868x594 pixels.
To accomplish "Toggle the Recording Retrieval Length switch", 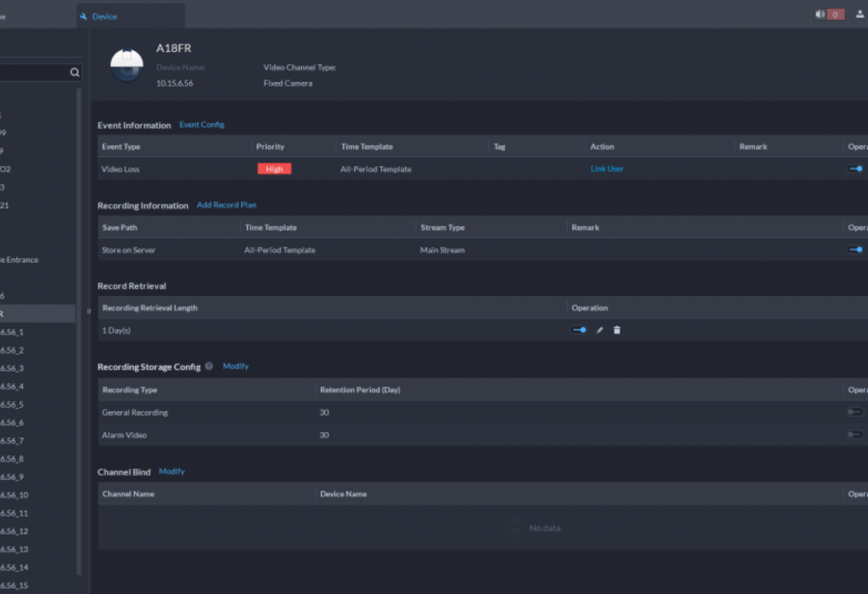I will [x=579, y=330].
